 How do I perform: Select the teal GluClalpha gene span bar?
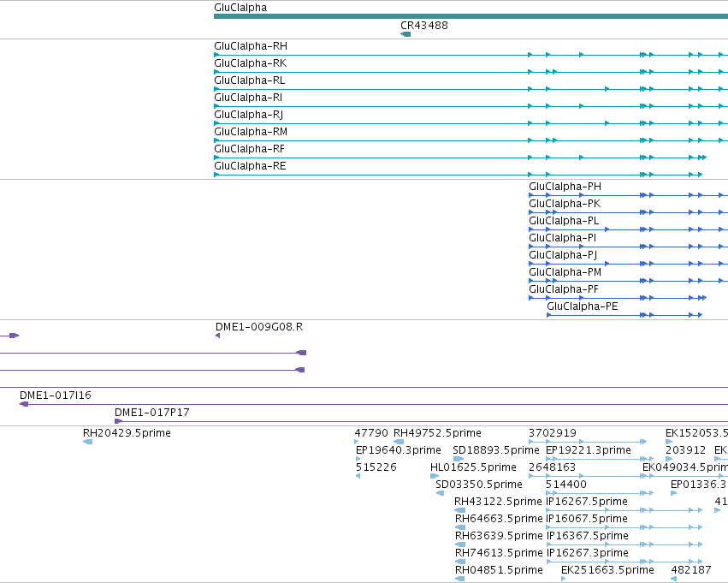pos(471,17)
